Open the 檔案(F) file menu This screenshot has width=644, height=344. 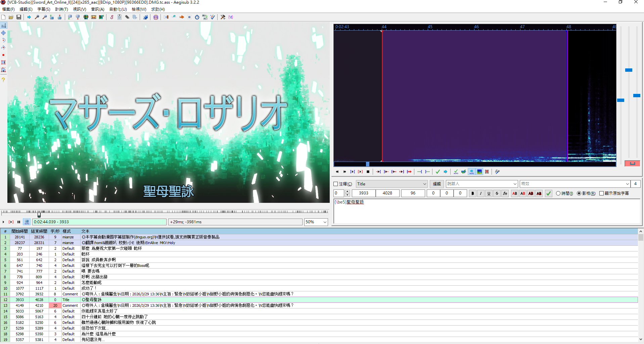pyautogui.click(x=8, y=9)
